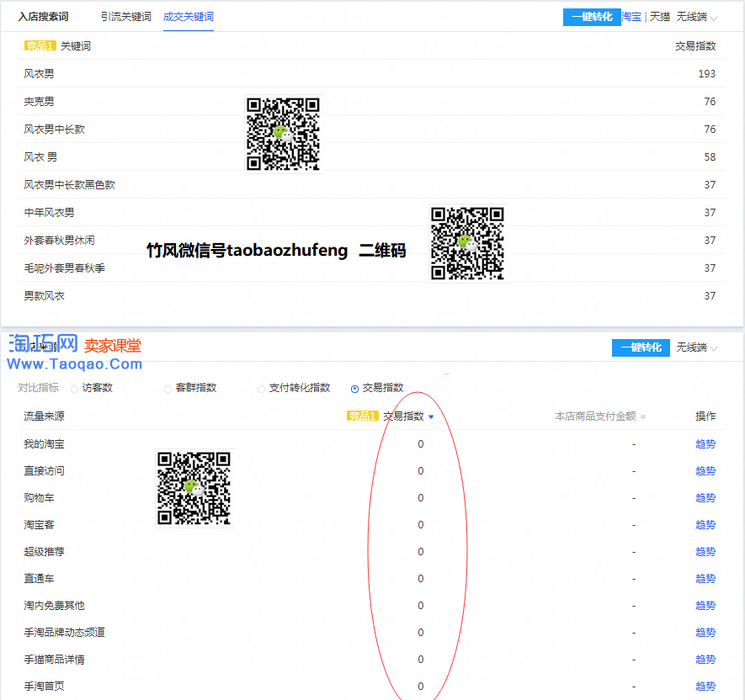The height and width of the screenshot is (700, 745).
Task: Click the keyword 男款风衣
Action: pos(44,296)
